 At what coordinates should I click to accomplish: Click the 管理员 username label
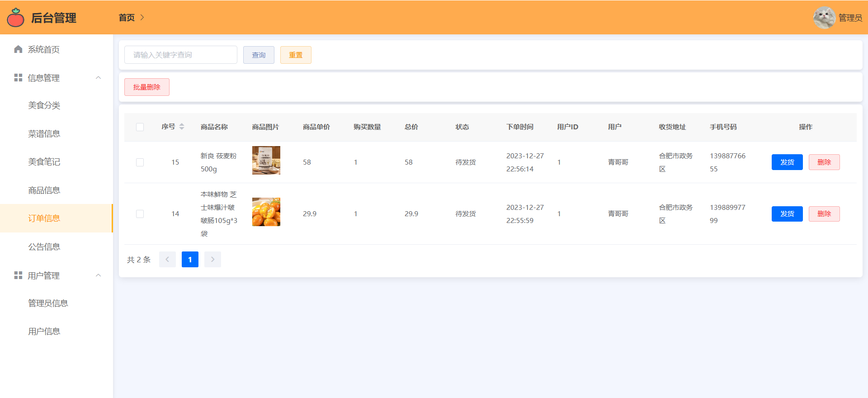point(850,18)
